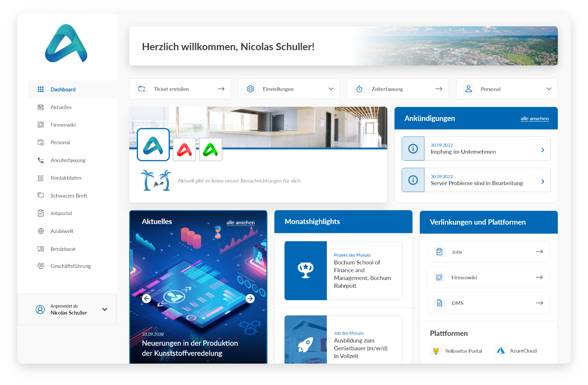
Task: Click the Einstellungen gear icon
Action: 251,89
